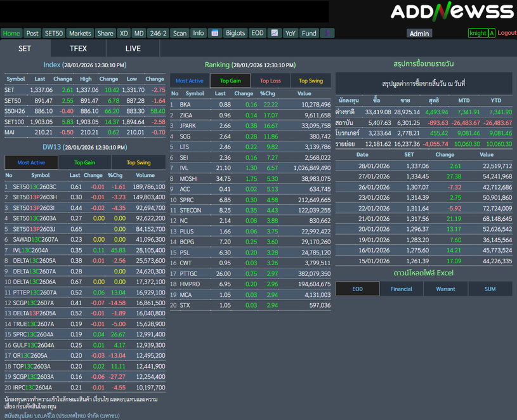Switch to the LIVE tab

click(x=133, y=48)
